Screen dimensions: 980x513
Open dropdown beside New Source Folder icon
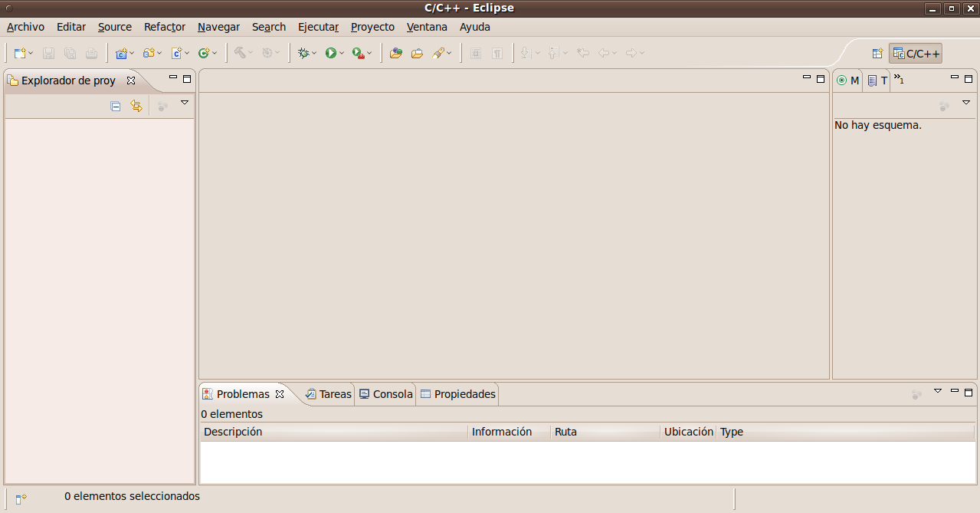(160, 54)
